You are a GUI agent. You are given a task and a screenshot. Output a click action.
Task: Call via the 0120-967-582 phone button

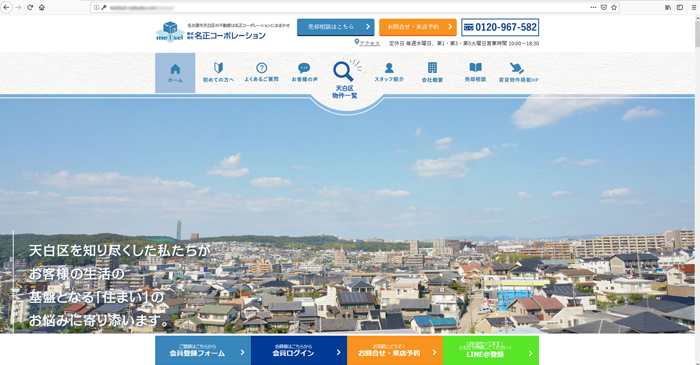click(x=500, y=27)
